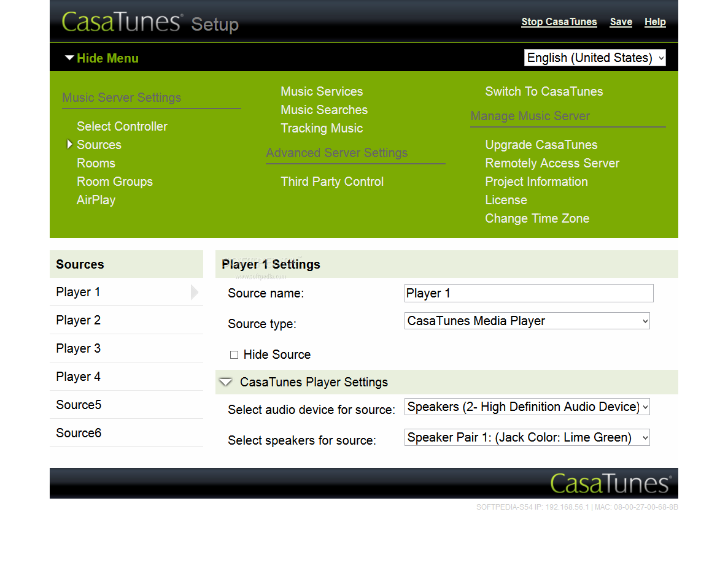The image size is (728, 563).
Task: Click the Advanced Server Settings heading
Action: (336, 153)
